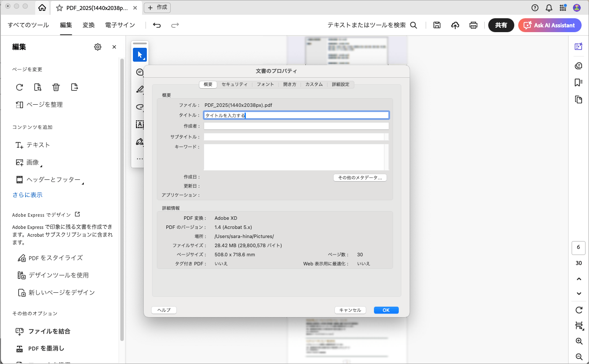This screenshot has width=589, height=364.
Task: Open the bookmarks panel icon on right rail
Action: pyautogui.click(x=578, y=83)
